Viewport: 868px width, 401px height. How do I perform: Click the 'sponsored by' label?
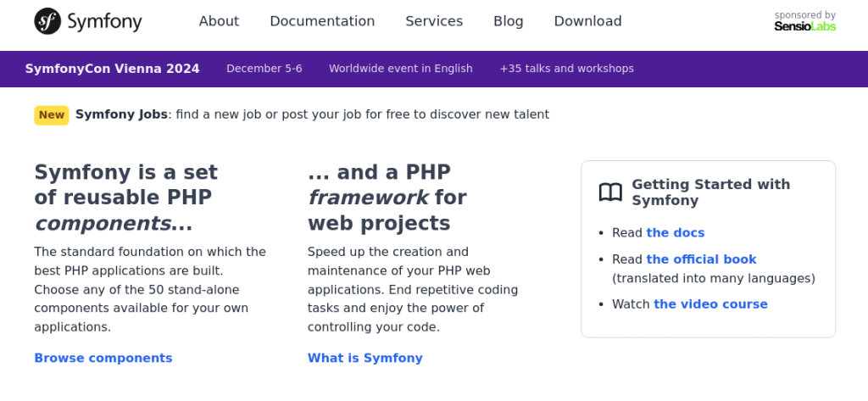pos(805,15)
